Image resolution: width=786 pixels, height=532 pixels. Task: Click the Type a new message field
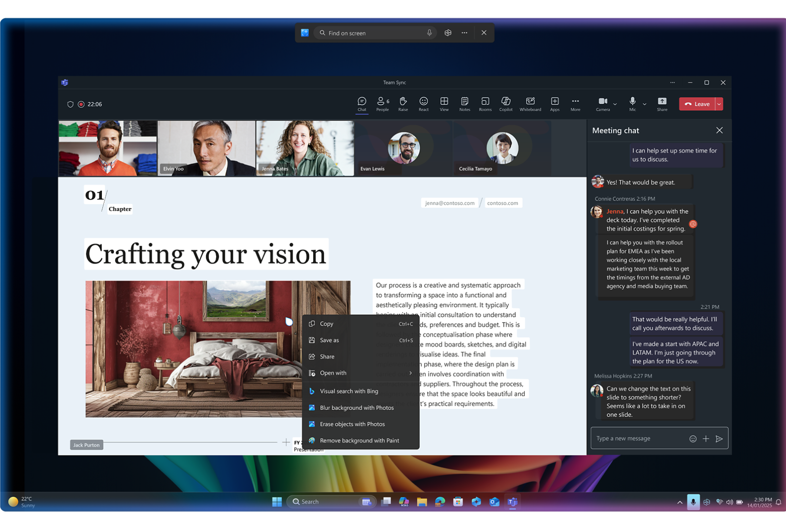[639, 438]
